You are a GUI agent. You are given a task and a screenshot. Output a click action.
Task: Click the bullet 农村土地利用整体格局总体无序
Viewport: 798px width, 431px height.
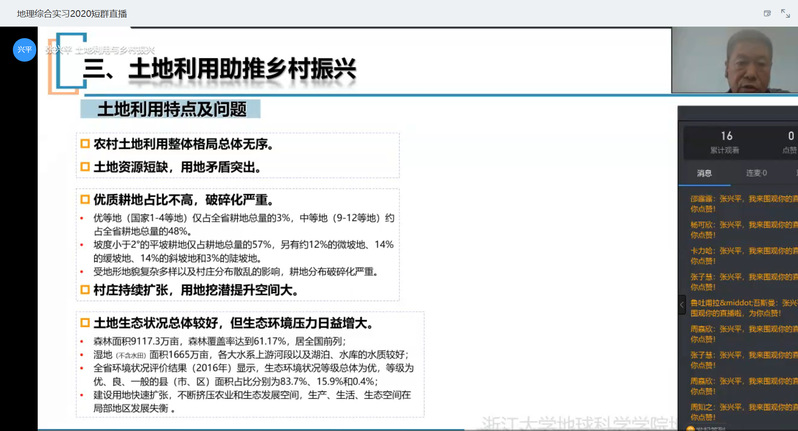click(x=182, y=144)
